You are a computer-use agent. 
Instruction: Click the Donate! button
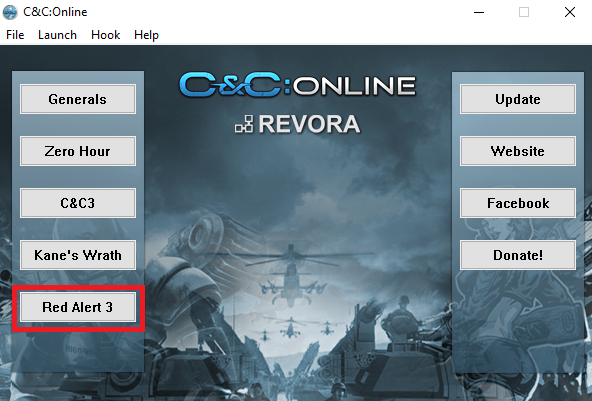(518, 255)
